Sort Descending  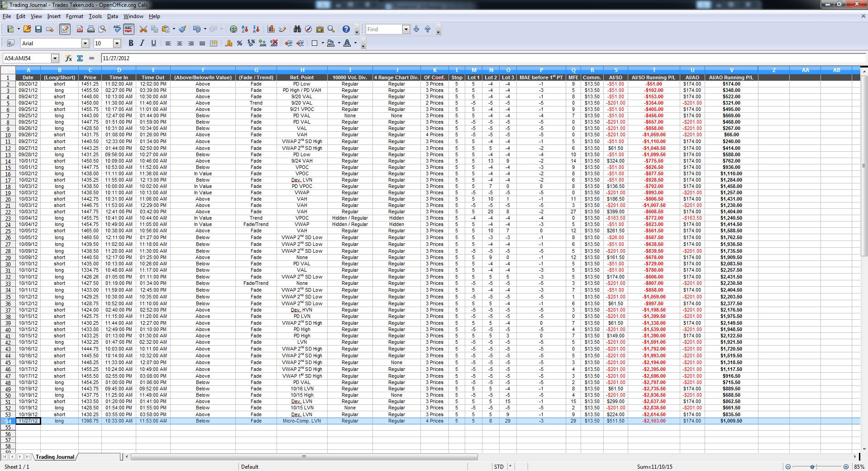(256, 29)
